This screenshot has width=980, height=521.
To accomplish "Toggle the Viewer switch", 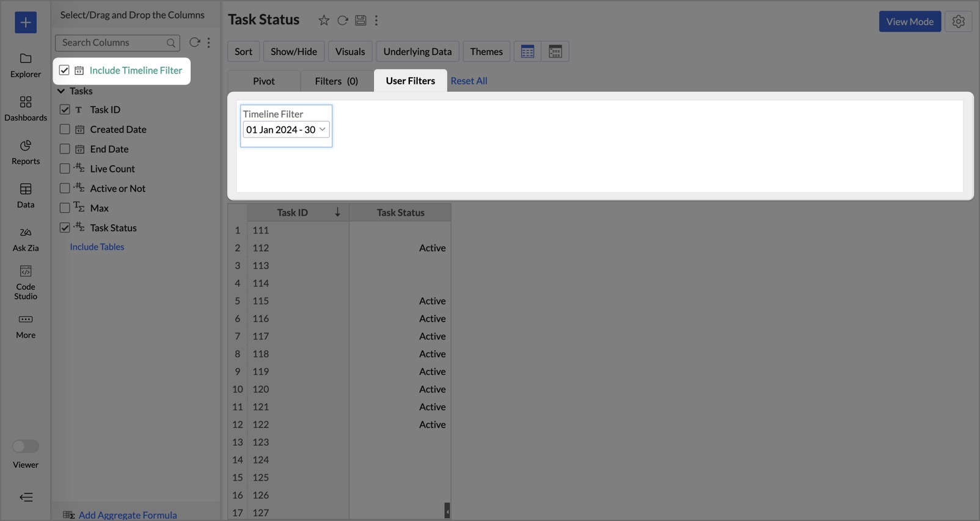I will [26, 446].
